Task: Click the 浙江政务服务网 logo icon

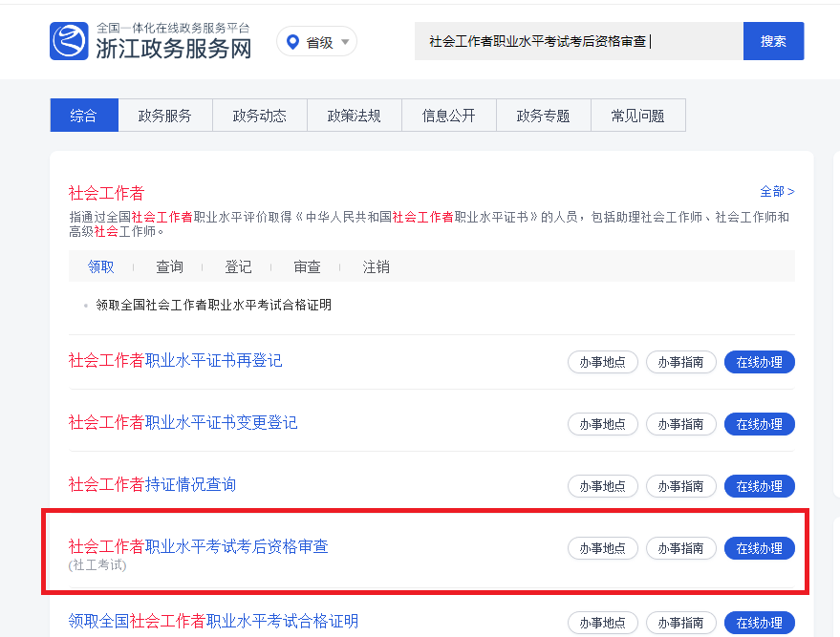Action: (x=69, y=41)
